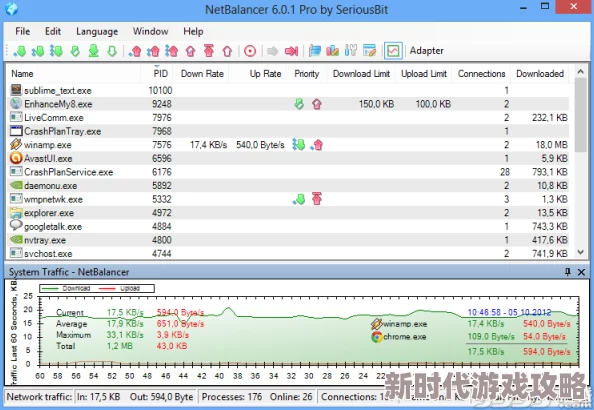This screenshot has height=410, width=594.
Task: Choose Ignore upload priority outline arrow
Action: (227, 51)
